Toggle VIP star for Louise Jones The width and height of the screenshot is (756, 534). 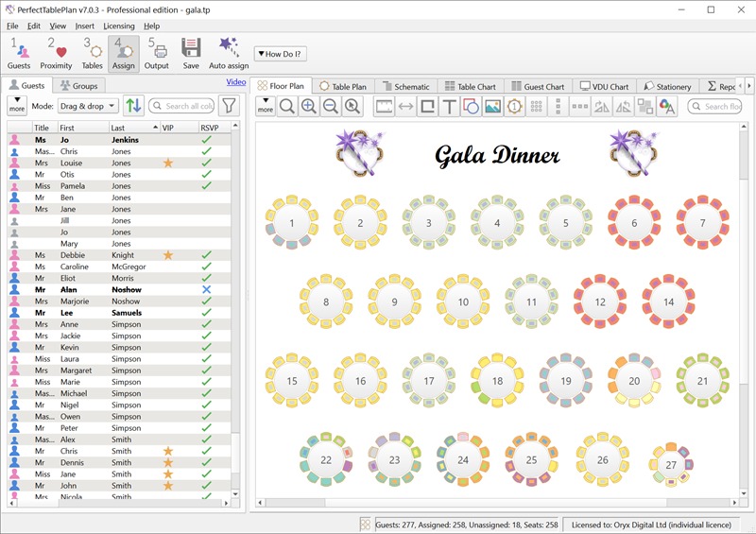tap(168, 163)
